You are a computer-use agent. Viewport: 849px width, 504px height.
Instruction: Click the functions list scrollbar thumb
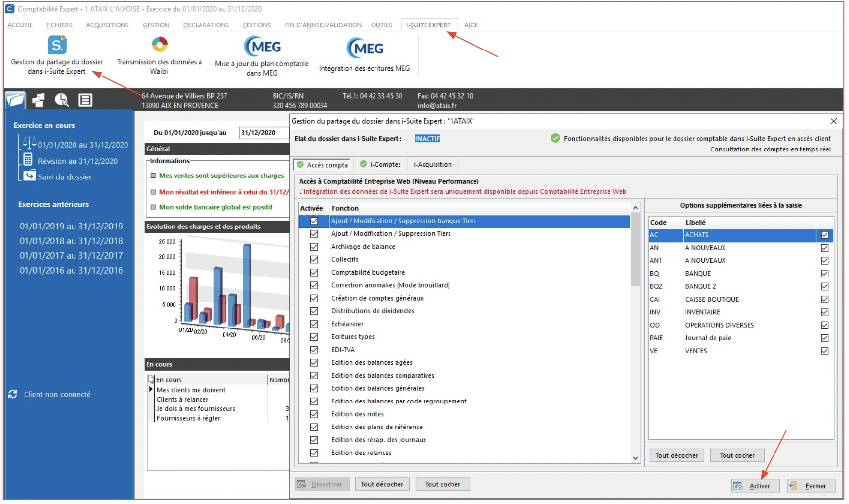[635, 250]
